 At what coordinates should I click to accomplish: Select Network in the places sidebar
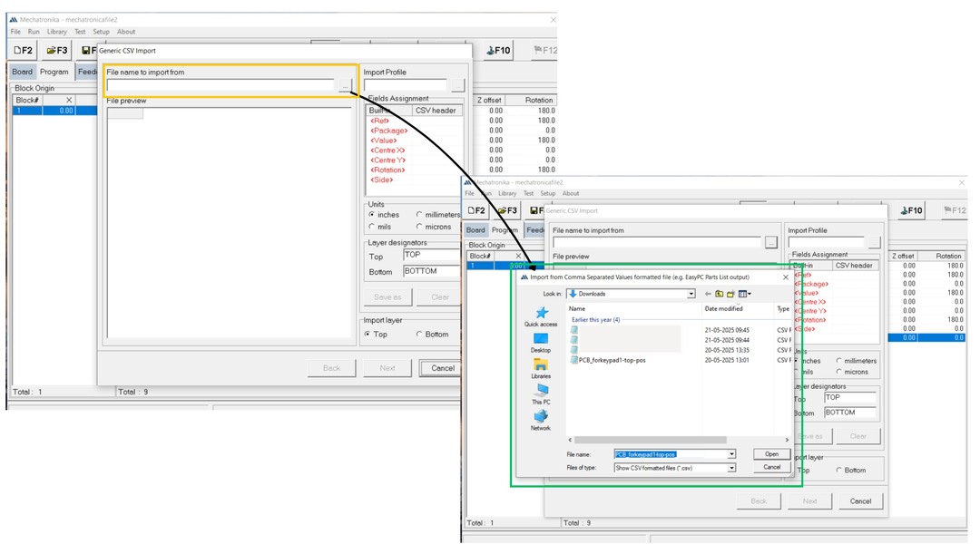click(541, 421)
